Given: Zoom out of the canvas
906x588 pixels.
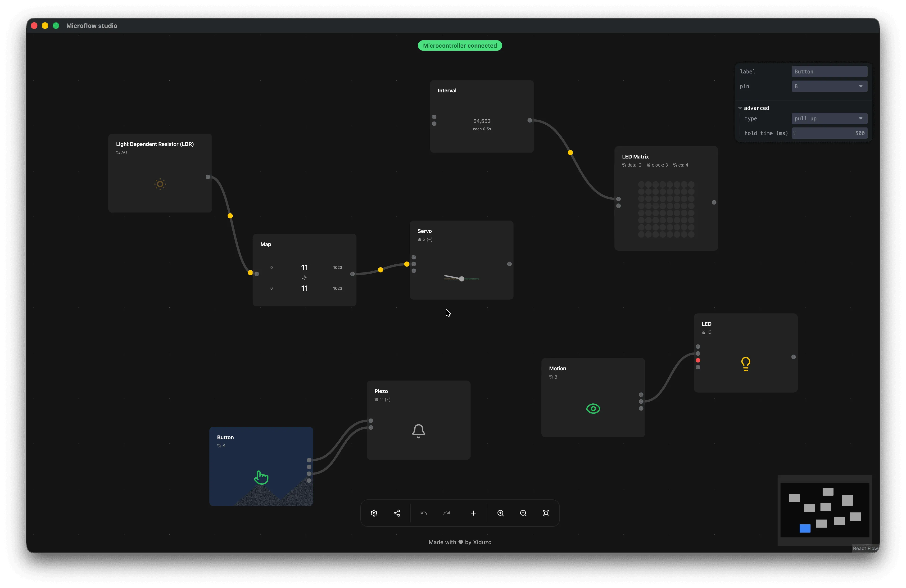Looking at the screenshot, I should click(523, 513).
